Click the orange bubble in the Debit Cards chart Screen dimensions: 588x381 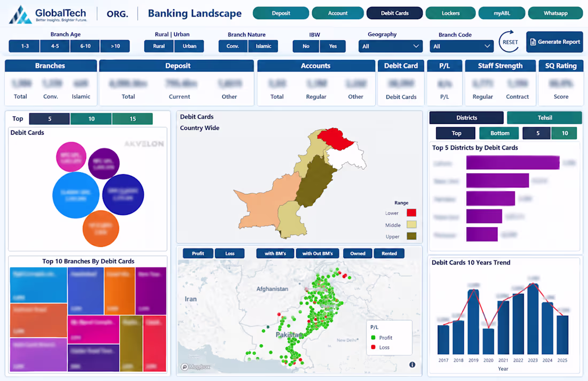[x=101, y=228]
